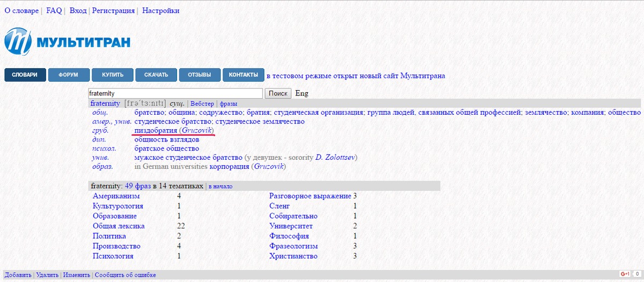The height and width of the screenshot is (282, 644).
Task: Open the Образование topic
Action: (x=115, y=216)
